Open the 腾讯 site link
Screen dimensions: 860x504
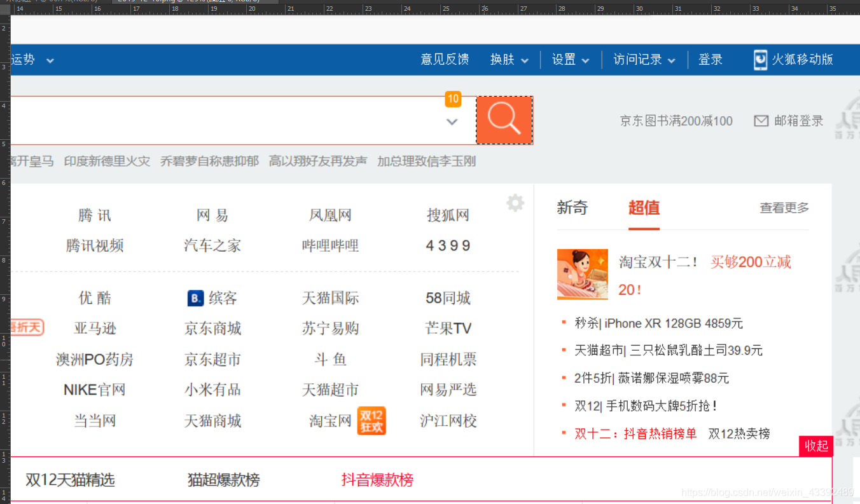[x=95, y=215]
